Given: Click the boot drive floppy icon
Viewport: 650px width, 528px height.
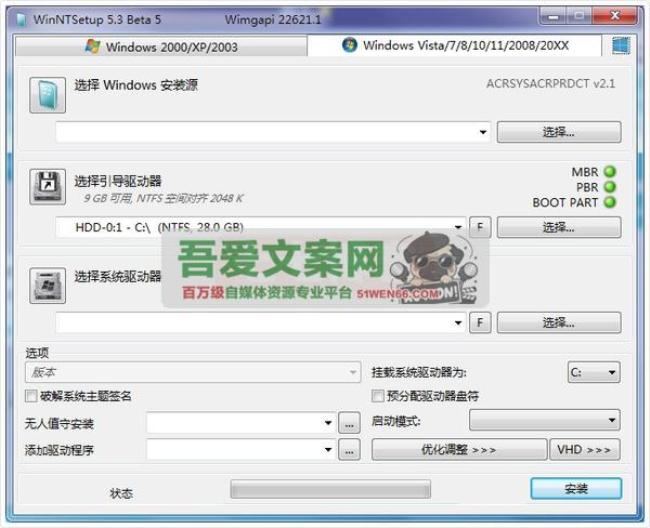Looking at the screenshot, I should click(x=47, y=186).
